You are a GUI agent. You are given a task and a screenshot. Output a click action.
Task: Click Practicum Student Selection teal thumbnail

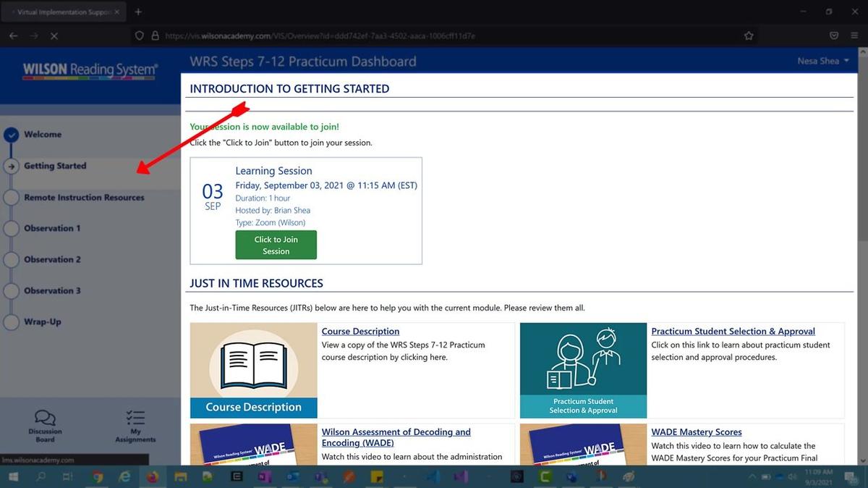[583, 371]
